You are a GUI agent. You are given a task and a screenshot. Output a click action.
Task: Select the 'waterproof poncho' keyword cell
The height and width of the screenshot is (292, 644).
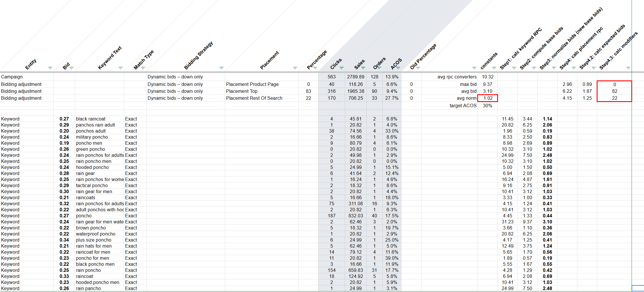click(x=99, y=234)
